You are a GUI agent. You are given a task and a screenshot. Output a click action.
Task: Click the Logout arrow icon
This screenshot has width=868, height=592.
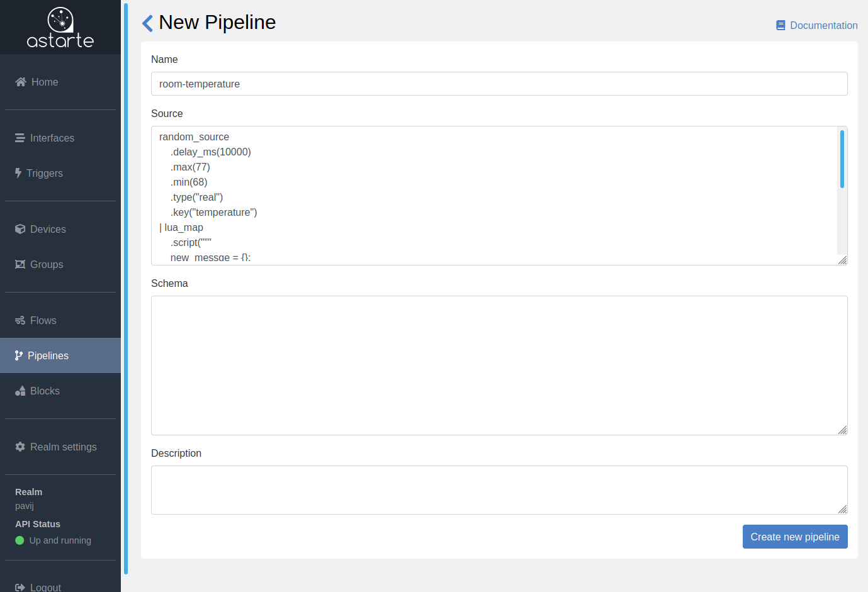20,588
